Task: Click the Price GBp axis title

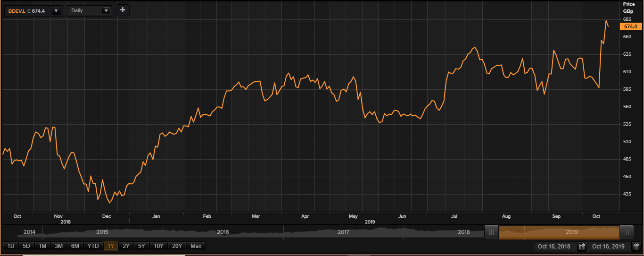Action: click(x=629, y=7)
